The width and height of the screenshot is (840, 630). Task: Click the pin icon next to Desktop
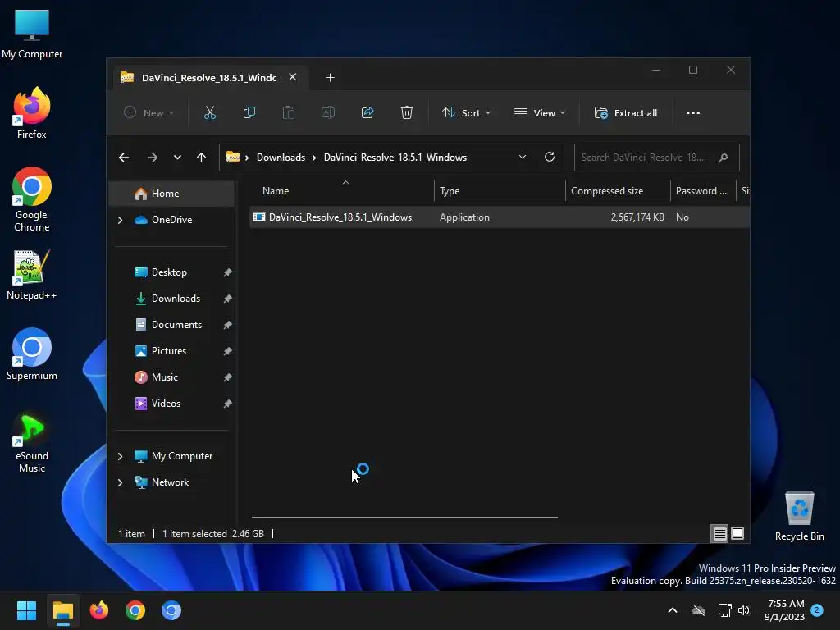[x=227, y=272]
